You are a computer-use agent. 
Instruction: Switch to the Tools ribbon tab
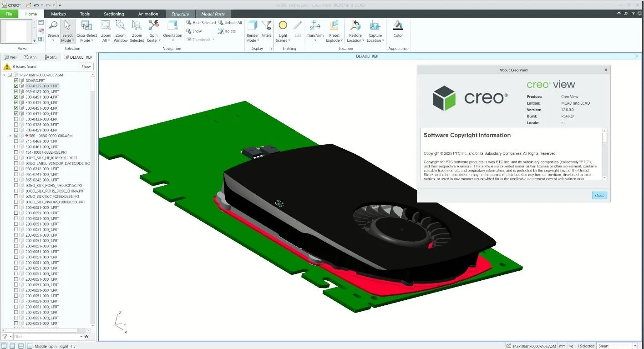85,14
